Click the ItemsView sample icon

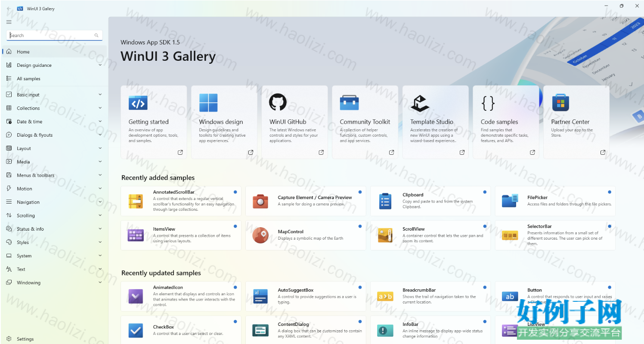[x=136, y=235]
